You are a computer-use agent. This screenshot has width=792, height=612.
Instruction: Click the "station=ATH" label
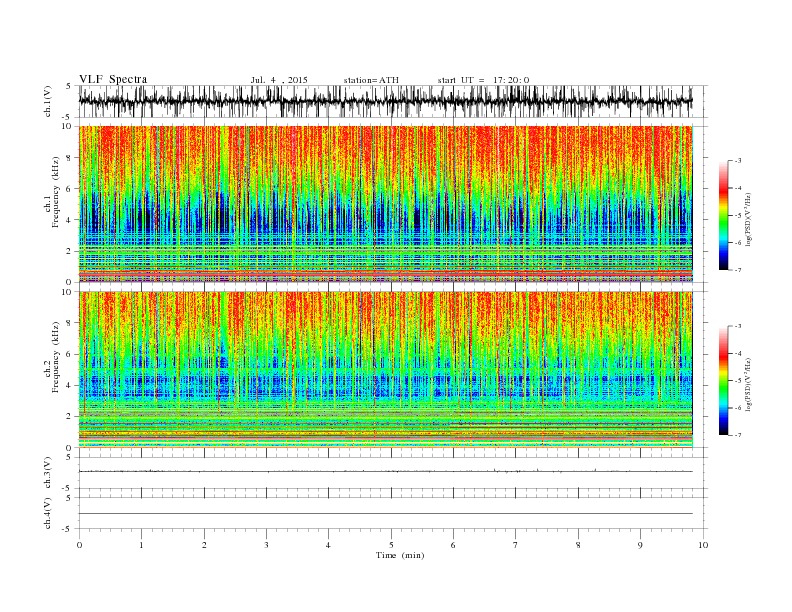coord(371,80)
